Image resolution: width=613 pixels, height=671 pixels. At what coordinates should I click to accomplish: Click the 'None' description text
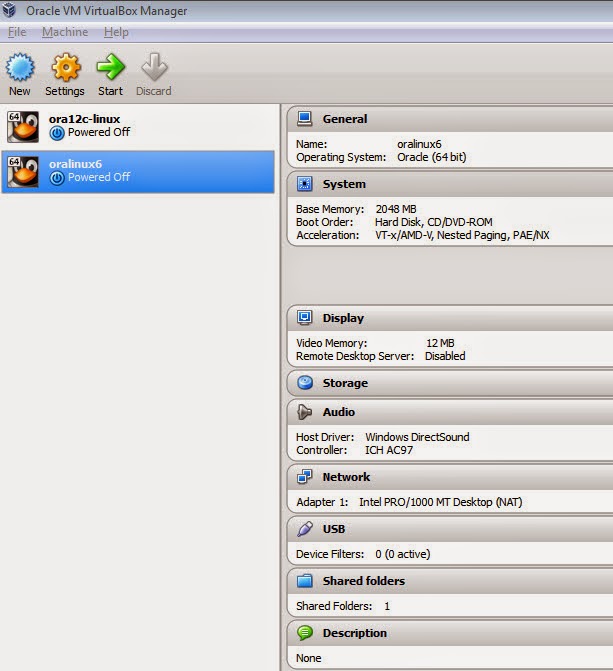pos(309,658)
